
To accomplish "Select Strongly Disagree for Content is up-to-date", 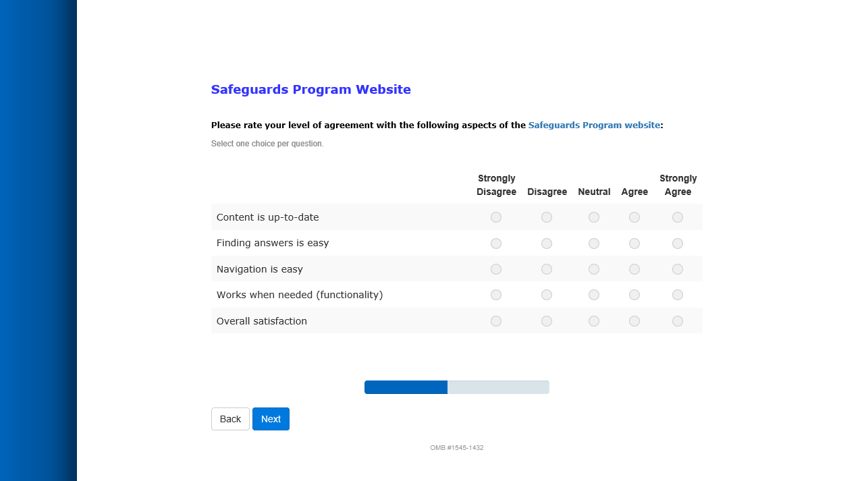I will tap(496, 217).
